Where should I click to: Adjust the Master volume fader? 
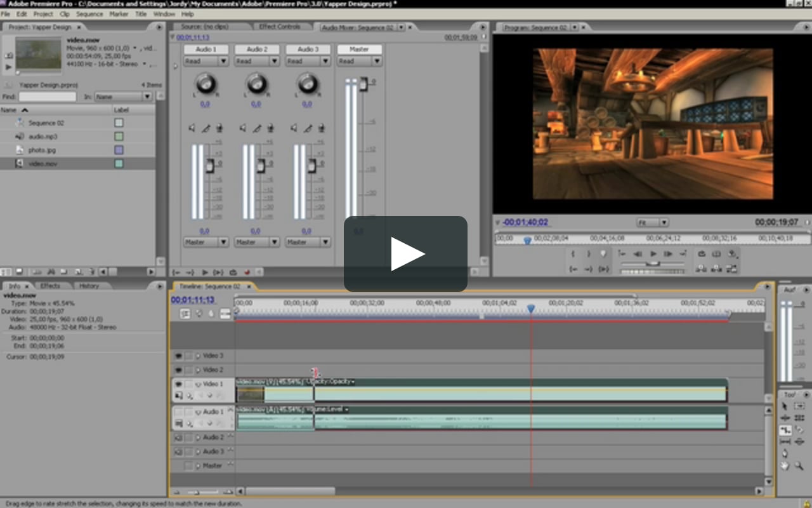coord(363,83)
